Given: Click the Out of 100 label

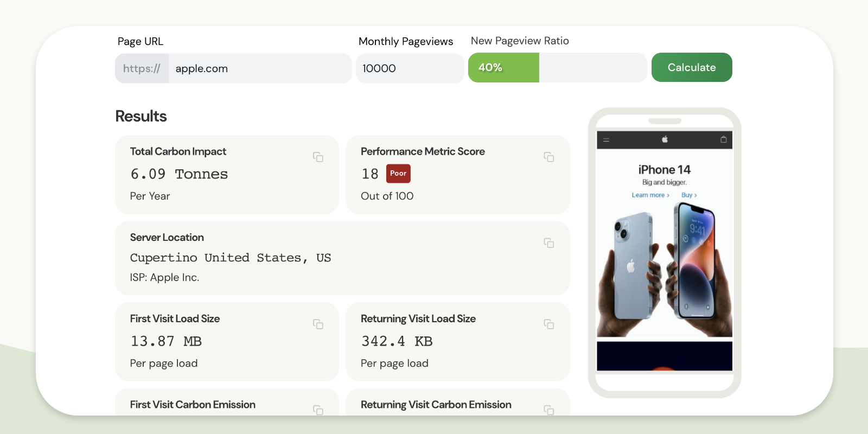Looking at the screenshot, I should (387, 196).
